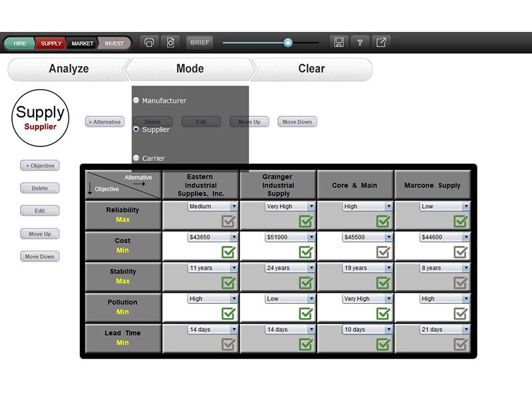Open Cost dropdown showing $45500

[368, 237]
